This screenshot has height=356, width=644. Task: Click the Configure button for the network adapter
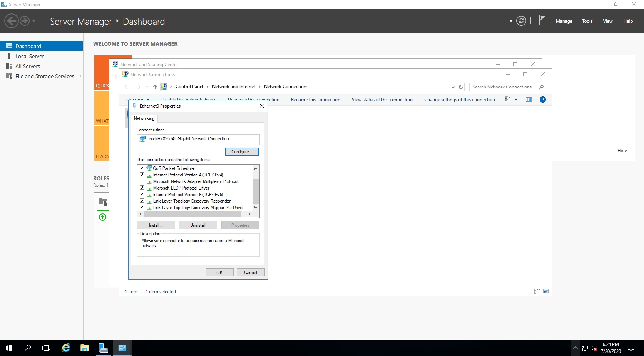click(242, 151)
